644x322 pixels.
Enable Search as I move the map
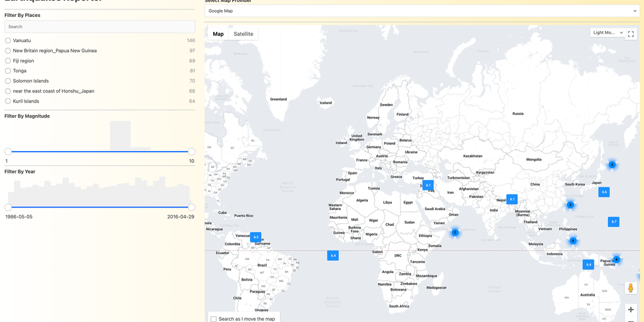pos(214,319)
